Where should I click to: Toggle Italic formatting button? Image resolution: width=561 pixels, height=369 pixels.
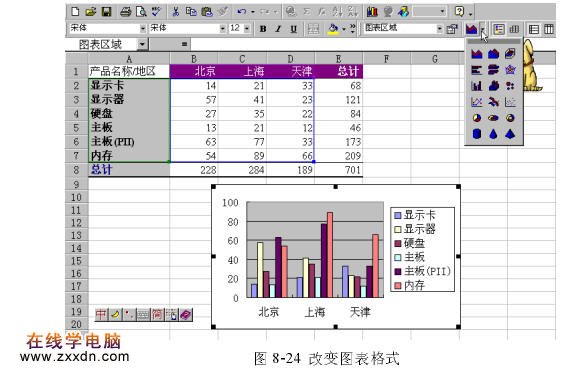[278, 29]
